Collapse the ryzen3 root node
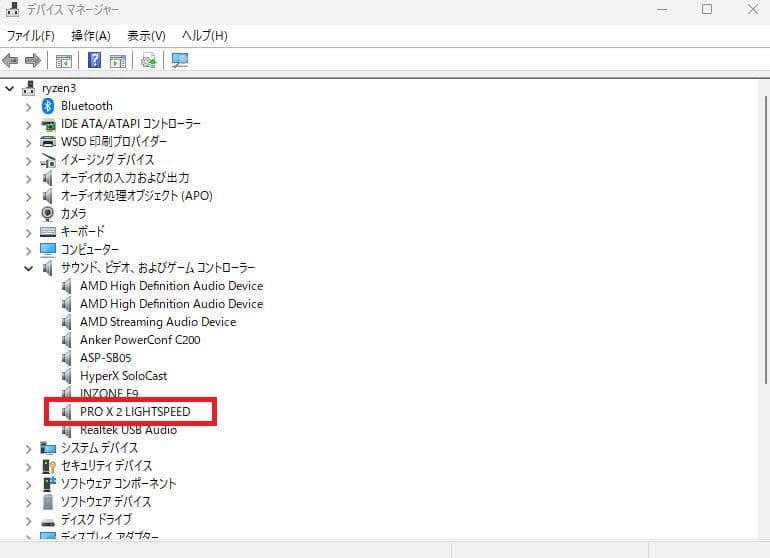The image size is (770, 558). click(x=10, y=88)
